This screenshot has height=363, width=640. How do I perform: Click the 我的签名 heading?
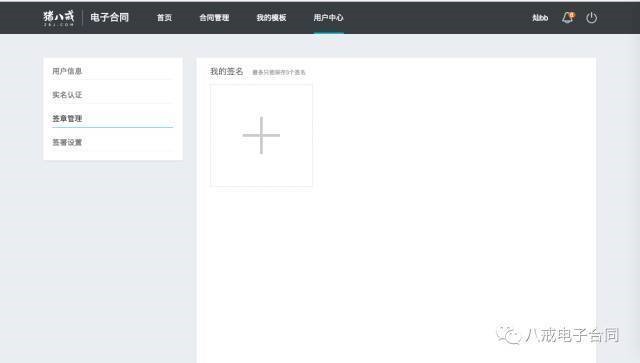point(227,71)
